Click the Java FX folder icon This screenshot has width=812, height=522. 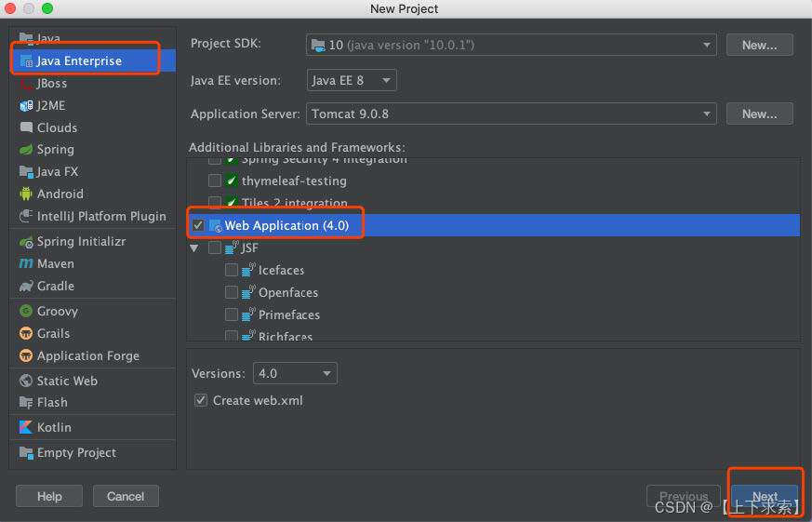26,171
